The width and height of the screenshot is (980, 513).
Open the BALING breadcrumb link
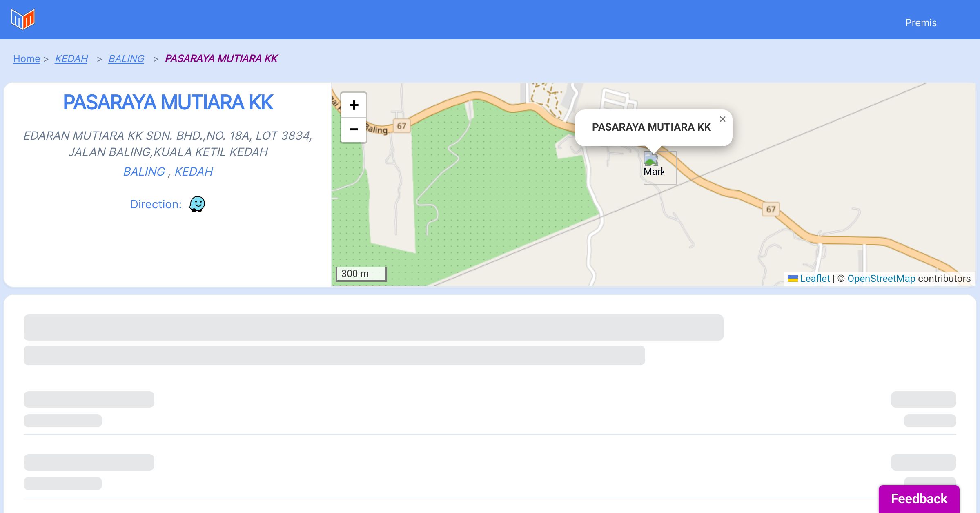click(126, 59)
